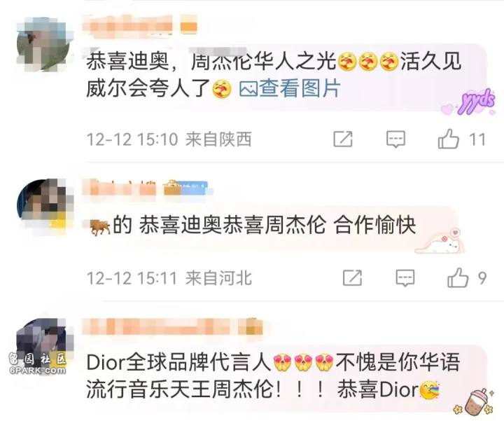Tap share icon on Shaanxi comment
Screen dimensions: 504x421
[342, 139]
